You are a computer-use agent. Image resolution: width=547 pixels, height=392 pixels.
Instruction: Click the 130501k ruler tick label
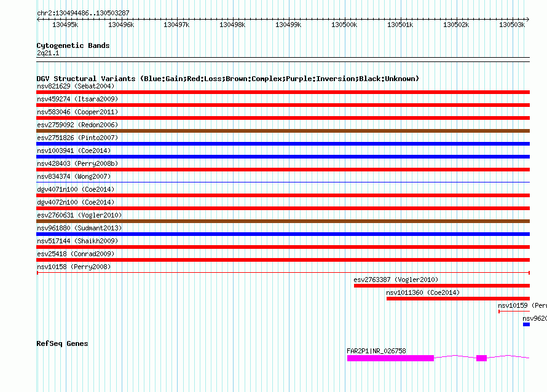pyautogui.click(x=400, y=25)
